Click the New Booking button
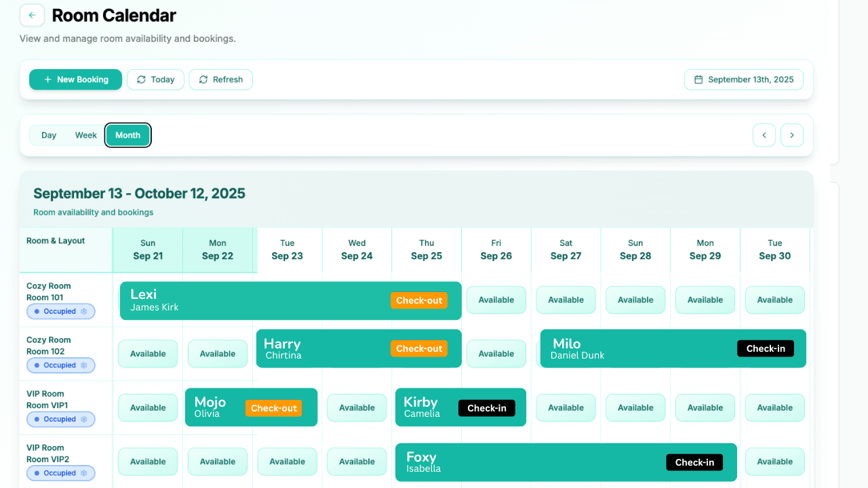The image size is (868, 488). pos(75,79)
